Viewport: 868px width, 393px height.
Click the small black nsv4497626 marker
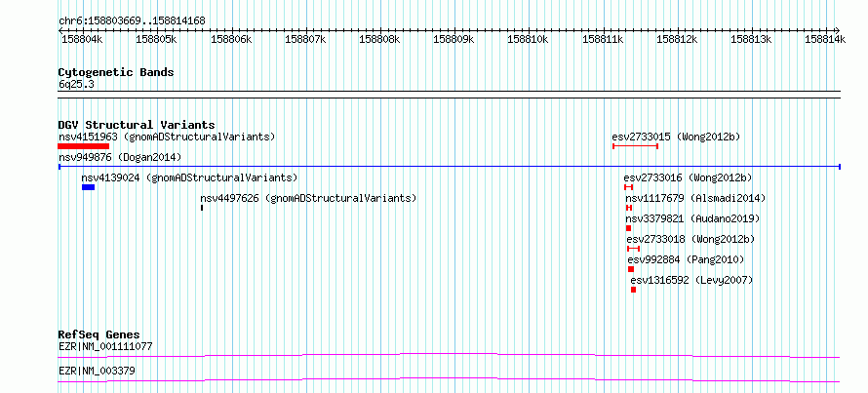(202, 208)
